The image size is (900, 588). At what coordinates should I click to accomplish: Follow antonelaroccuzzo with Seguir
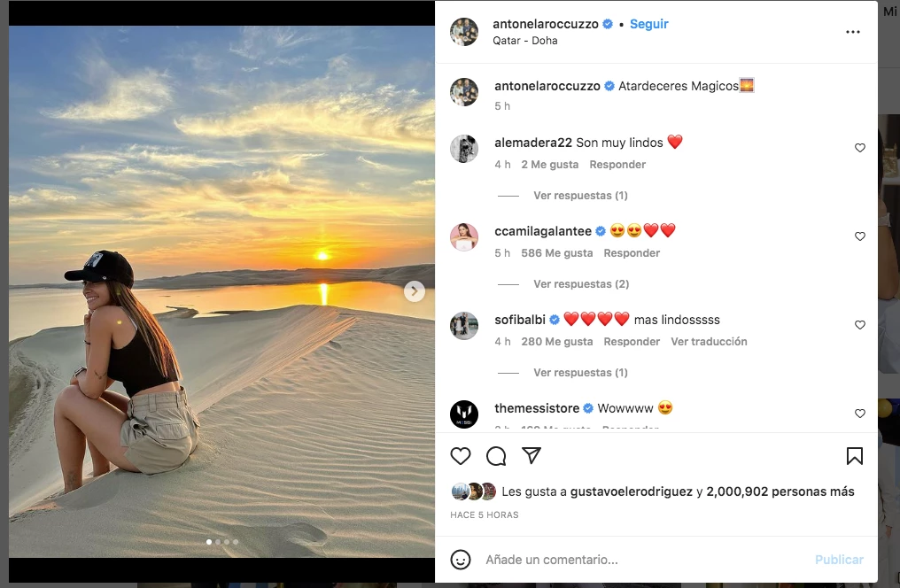(x=649, y=25)
